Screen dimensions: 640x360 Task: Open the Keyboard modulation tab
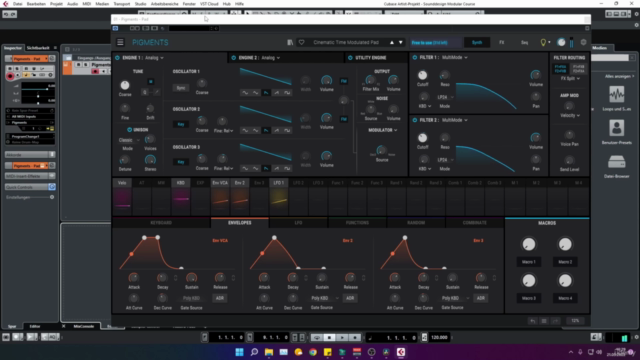(x=161, y=223)
